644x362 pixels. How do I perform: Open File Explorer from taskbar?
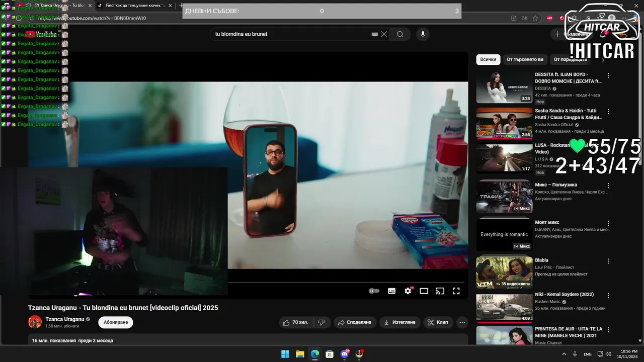pyautogui.click(x=300, y=354)
